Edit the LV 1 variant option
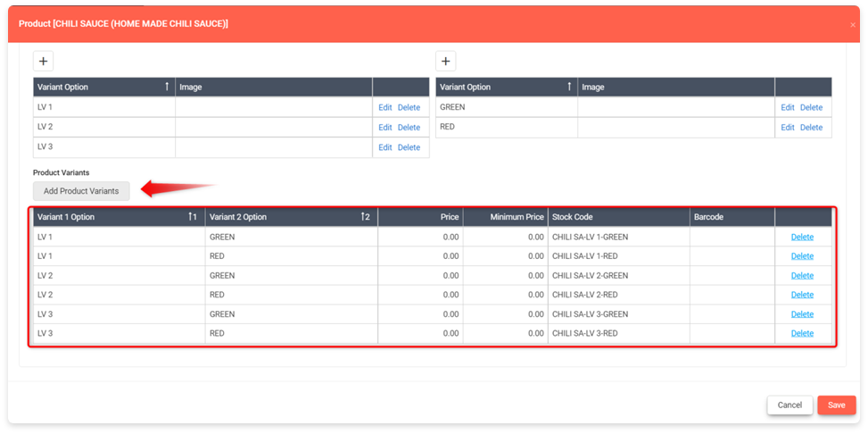 384,107
